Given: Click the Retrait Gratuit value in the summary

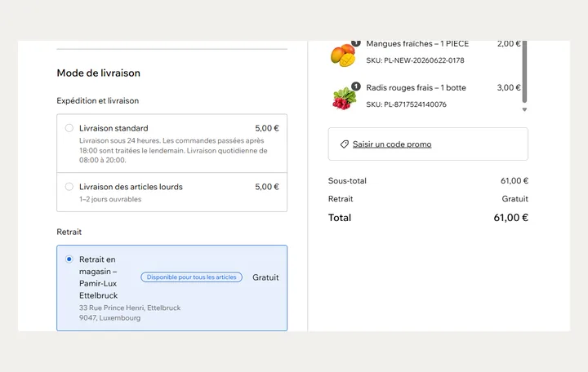Looking at the screenshot, I should click(514, 199).
